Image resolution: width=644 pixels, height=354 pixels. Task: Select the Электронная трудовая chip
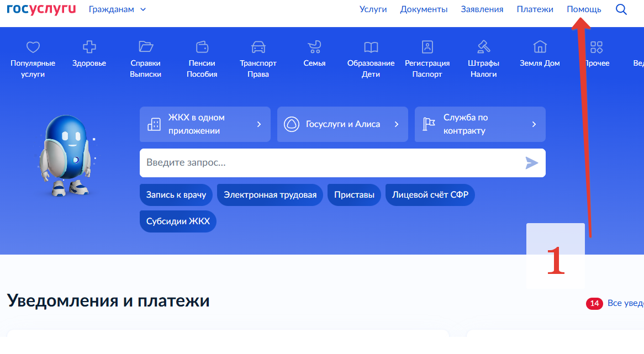pyautogui.click(x=270, y=194)
